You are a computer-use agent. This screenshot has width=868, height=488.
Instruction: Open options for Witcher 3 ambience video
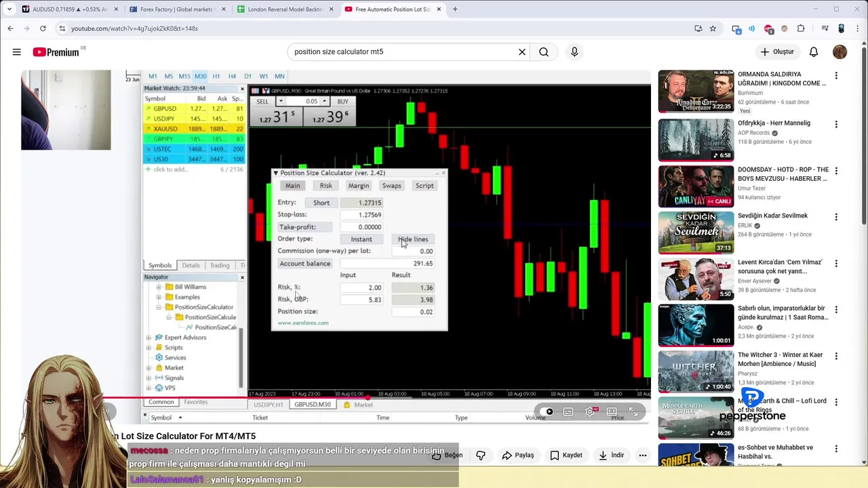tap(836, 356)
